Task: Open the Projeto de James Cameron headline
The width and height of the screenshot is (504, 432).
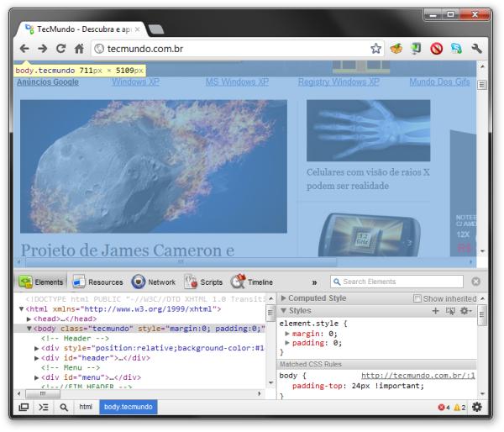Action: pyautogui.click(x=128, y=250)
